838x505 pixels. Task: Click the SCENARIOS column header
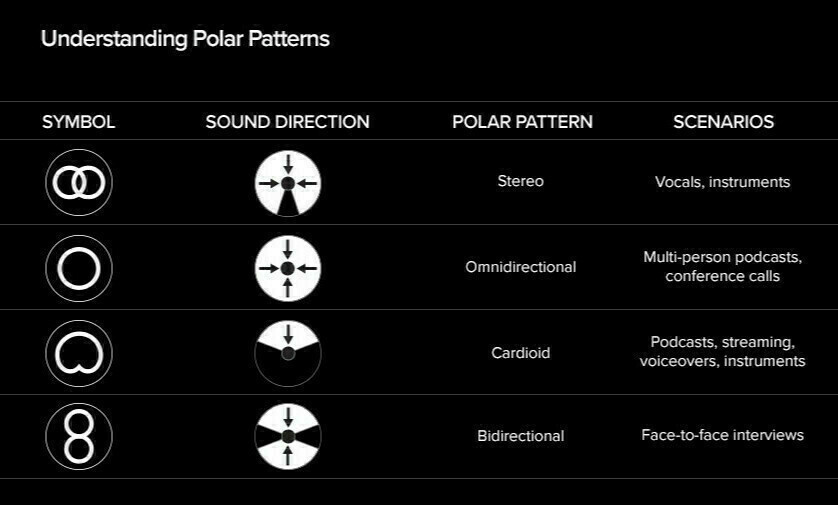[724, 122]
